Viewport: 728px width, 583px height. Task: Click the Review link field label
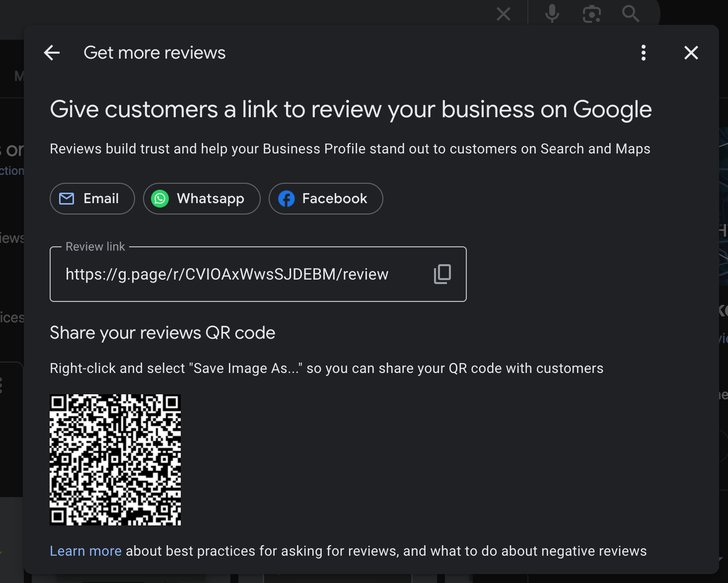[95, 247]
